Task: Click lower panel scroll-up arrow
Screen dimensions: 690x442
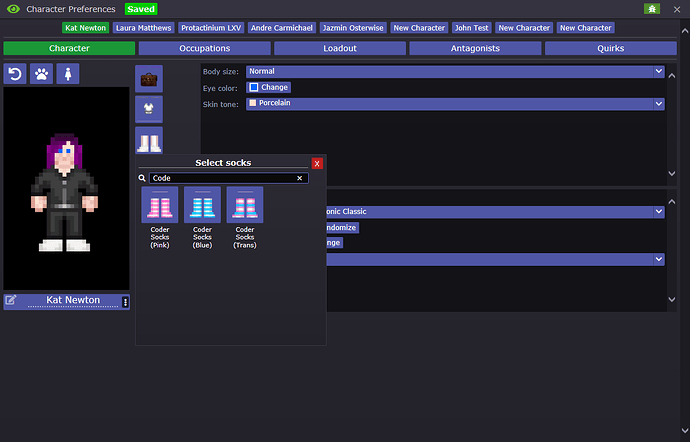Action: pyautogui.click(x=672, y=202)
